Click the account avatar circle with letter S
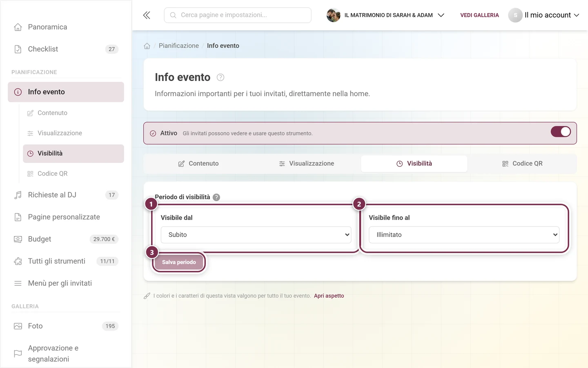 [x=515, y=15]
